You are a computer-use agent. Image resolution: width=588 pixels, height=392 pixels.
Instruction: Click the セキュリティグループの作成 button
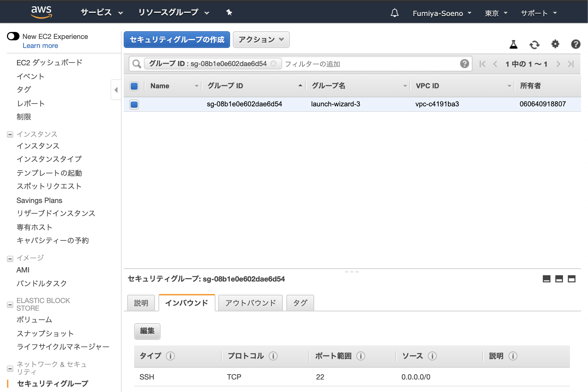[x=177, y=40]
